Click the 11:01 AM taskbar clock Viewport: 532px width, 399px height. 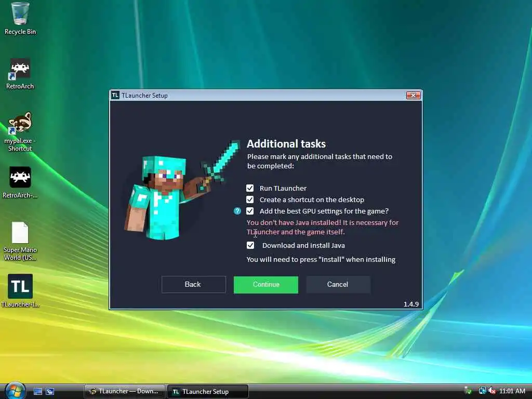point(512,391)
